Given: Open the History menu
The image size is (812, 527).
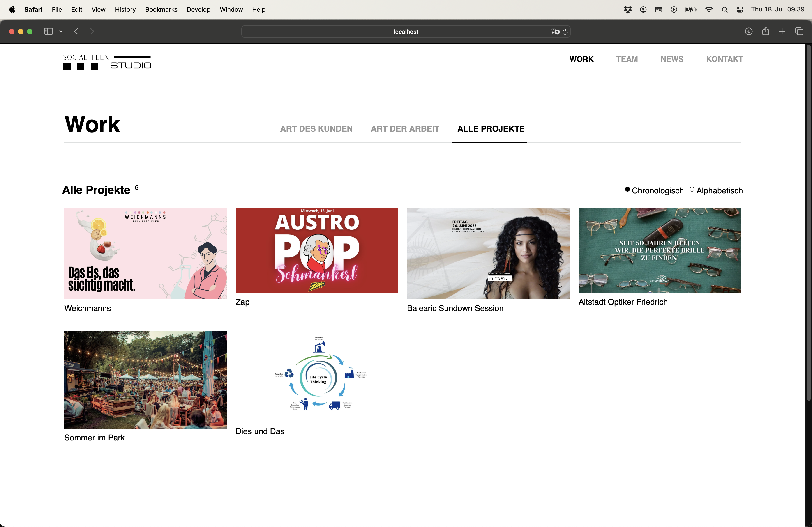Looking at the screenshot, I should tap(125, 9).
